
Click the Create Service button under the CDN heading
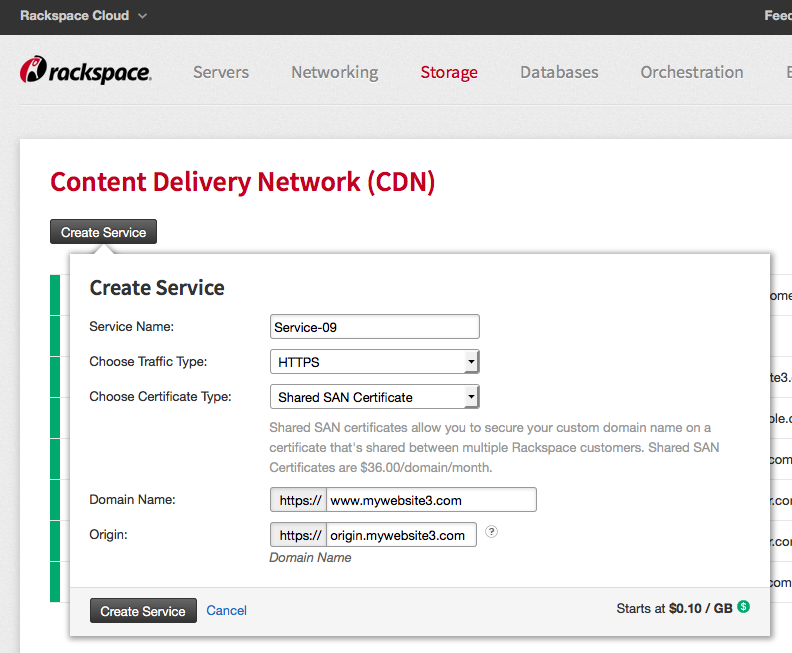[104, 232]
